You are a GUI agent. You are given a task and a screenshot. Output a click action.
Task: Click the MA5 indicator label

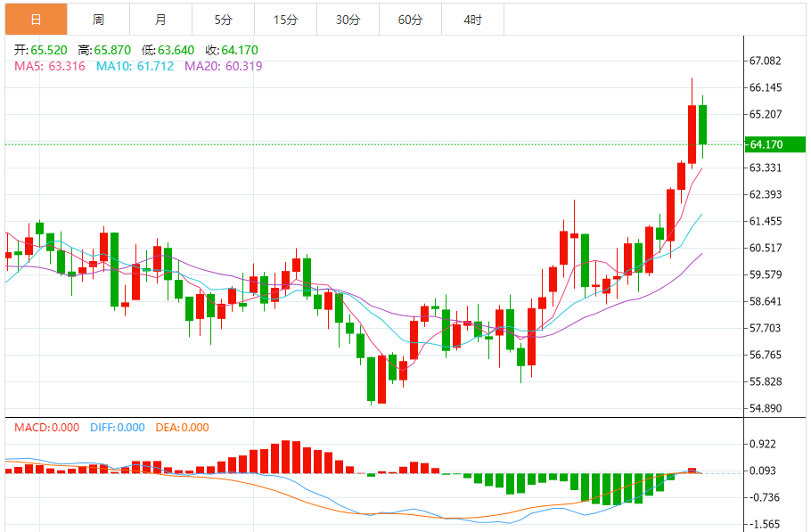coord(50,66)
